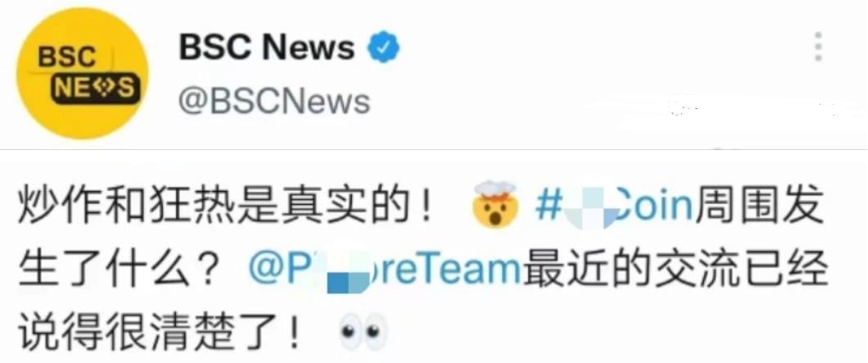Click the exploding head emoji
868x363 pixels.
(496, 204)
